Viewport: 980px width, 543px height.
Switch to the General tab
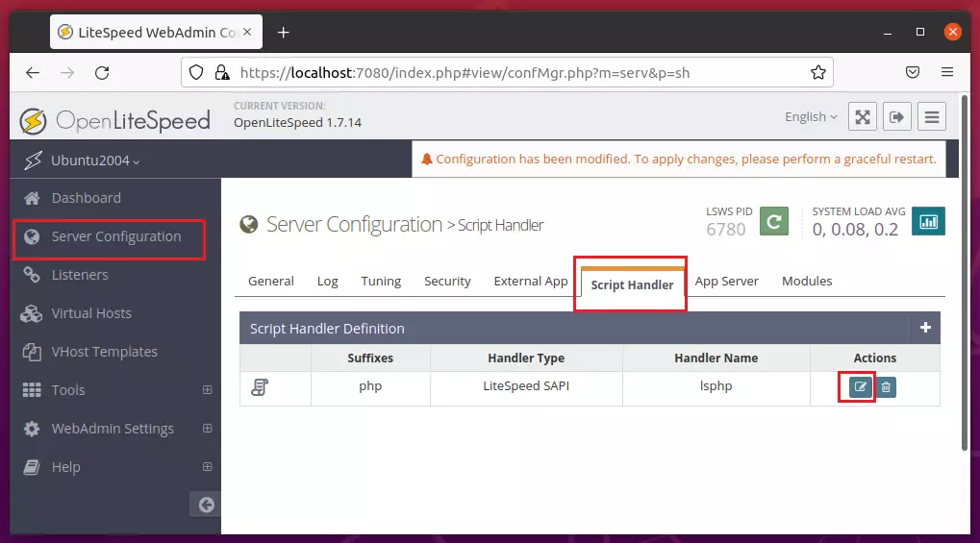[x=270, y=282]
